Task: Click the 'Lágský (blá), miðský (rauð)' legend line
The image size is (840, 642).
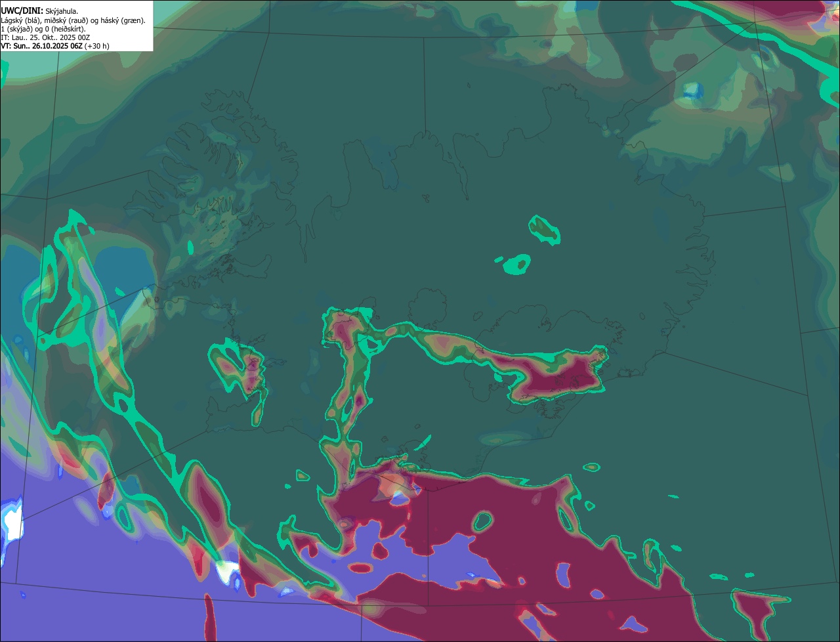Action: coord(73,20)
